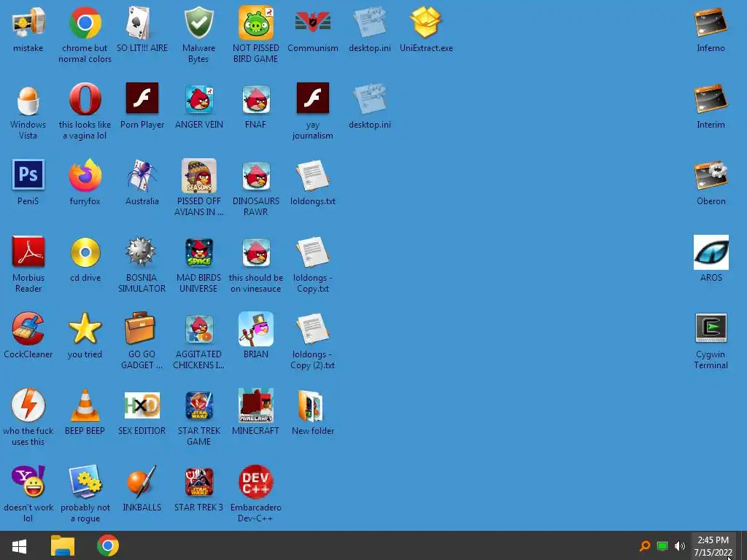This screenshot has width=747, height=560.
Task: Click the green monitor tray icon
Action: coord(662,546)
